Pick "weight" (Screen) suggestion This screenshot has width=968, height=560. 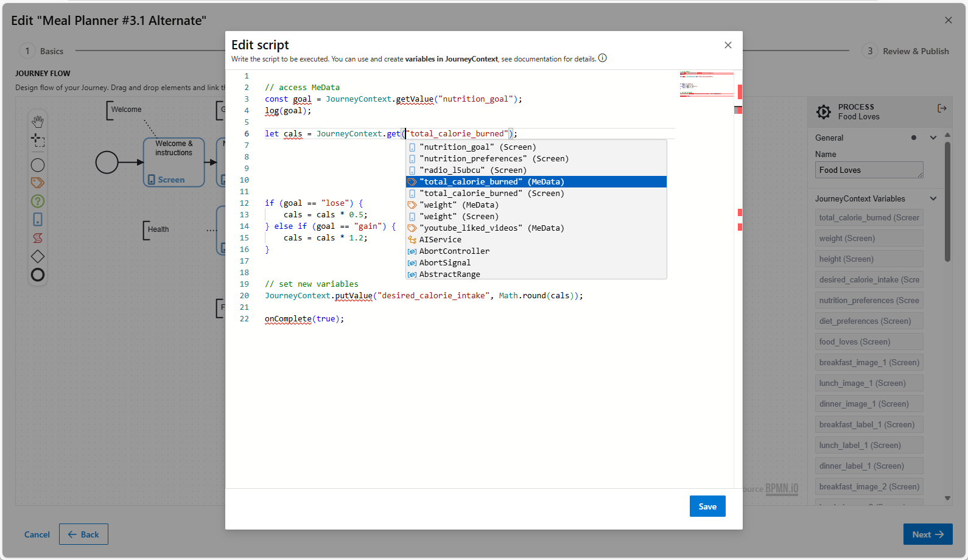[x=536, y=216]
